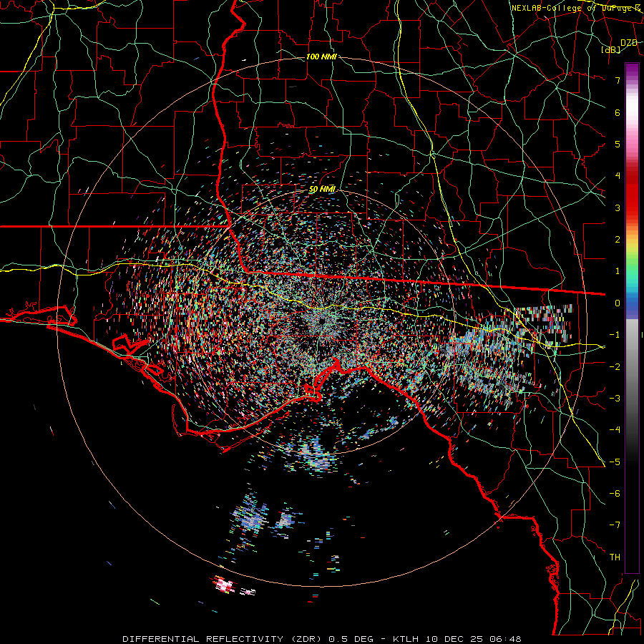The image size is (644, 644).
Task: Select the 4 value on color scale
Action: 618,176
